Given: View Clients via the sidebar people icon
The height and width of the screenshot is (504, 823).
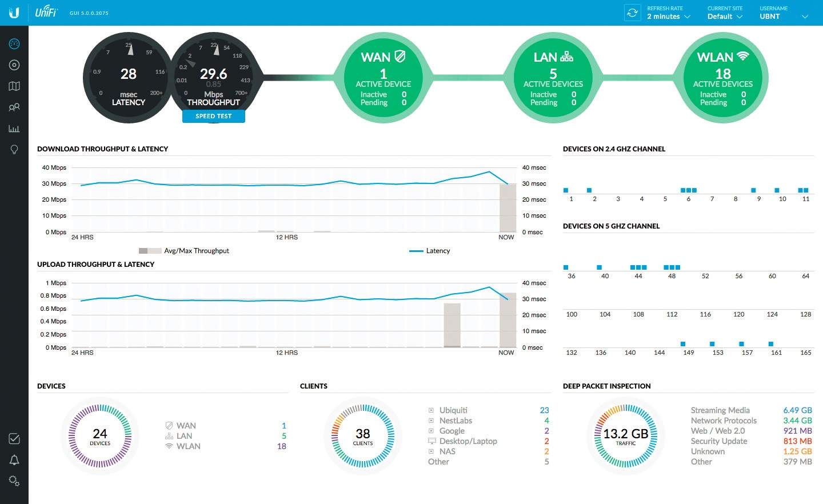Looking at the screenshot, I should pos(14,107).
